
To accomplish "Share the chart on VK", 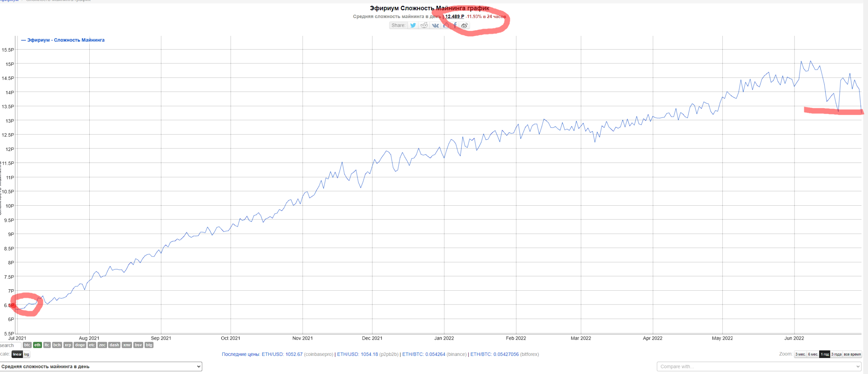I will [435, 25].
